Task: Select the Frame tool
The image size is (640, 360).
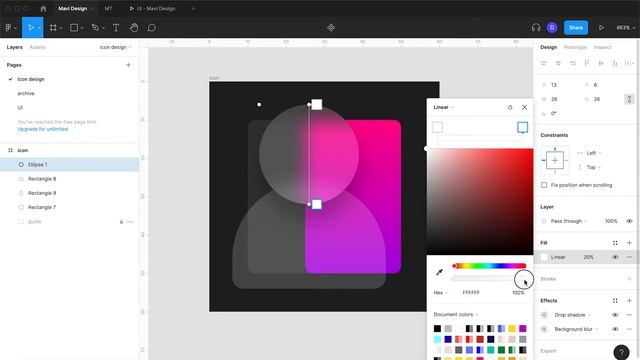Action: [x=53, y=28]
